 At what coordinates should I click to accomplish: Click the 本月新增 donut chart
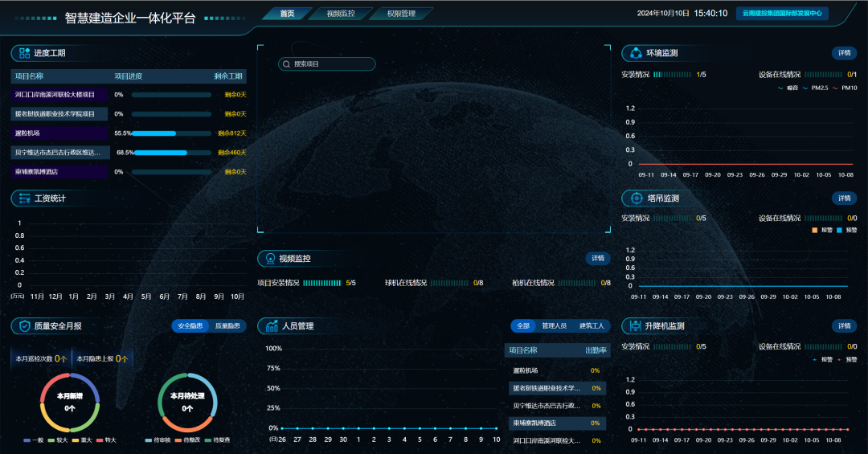pos(70,403)
